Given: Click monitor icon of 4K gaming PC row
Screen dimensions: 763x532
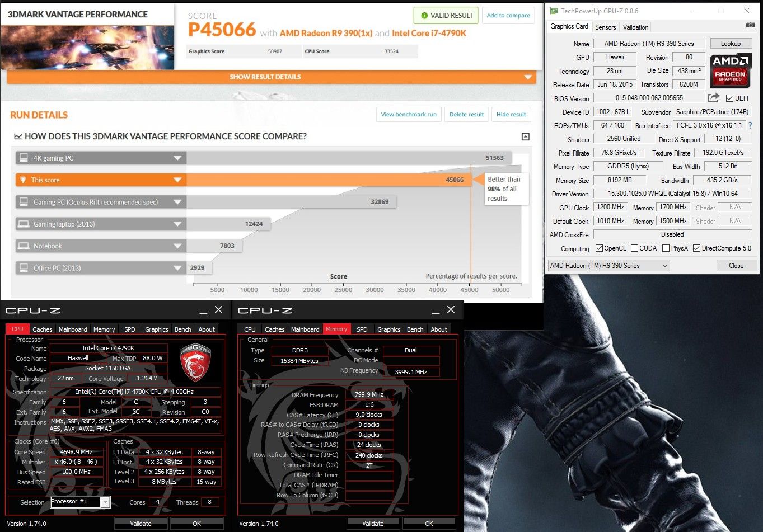Looking at the screenshot, I should [x=24, y=158].
